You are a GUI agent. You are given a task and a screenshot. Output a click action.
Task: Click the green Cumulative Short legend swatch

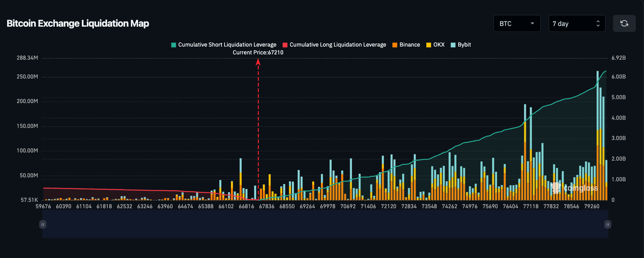tap(174, 45)
